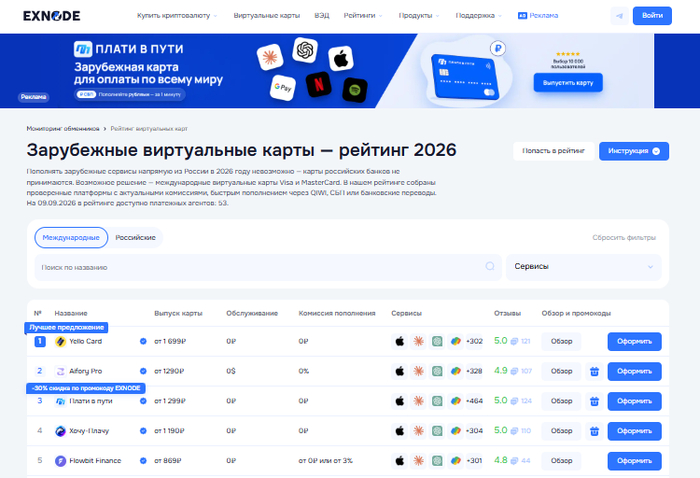Click the +464 services count in Плати в пути row
700x478 pixels.
tap(474, 401)
